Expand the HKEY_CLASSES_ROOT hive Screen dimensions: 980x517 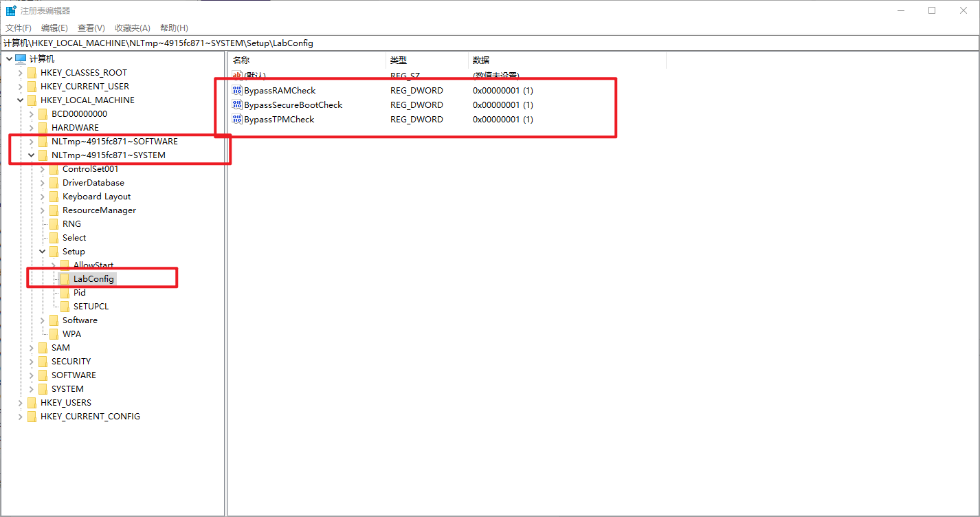(x=21, y=73)
